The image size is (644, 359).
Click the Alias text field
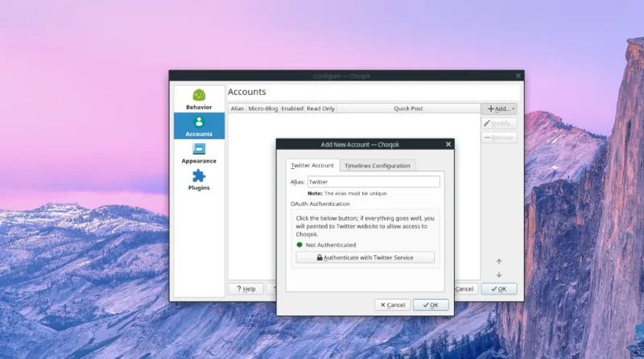[374, 182]
